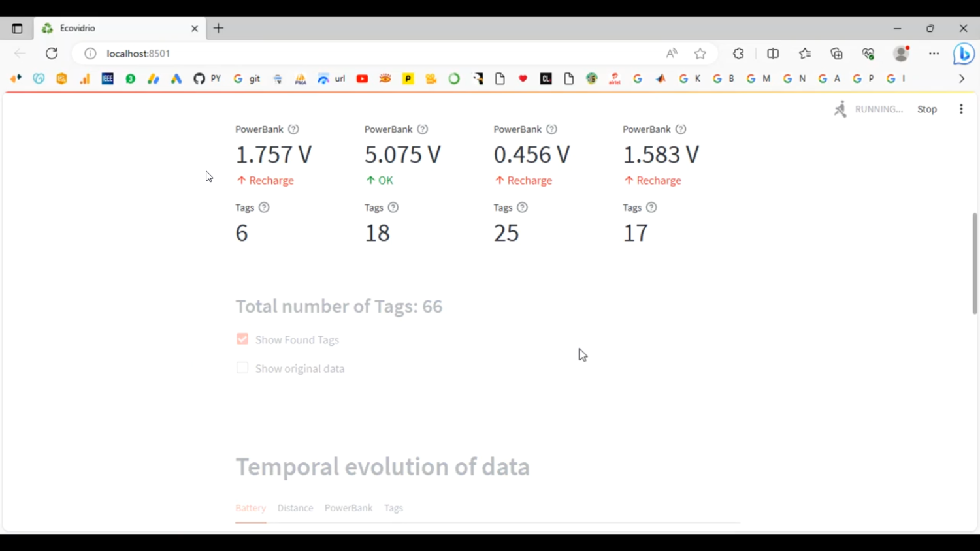Open the black CL bookmark
This screenshot has height=551, width=980.
pyautogui.click(x=546, y=79)
